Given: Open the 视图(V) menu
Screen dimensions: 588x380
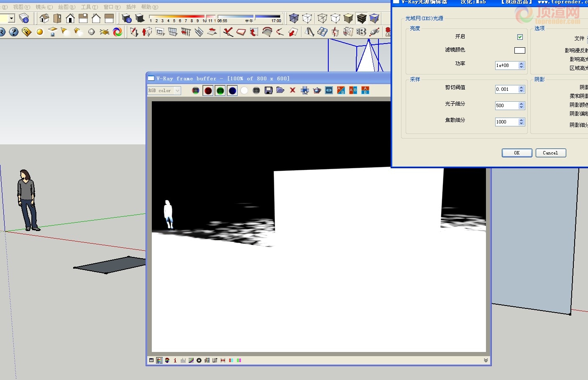Looking at the screenshot, I should tap(21, 7).
